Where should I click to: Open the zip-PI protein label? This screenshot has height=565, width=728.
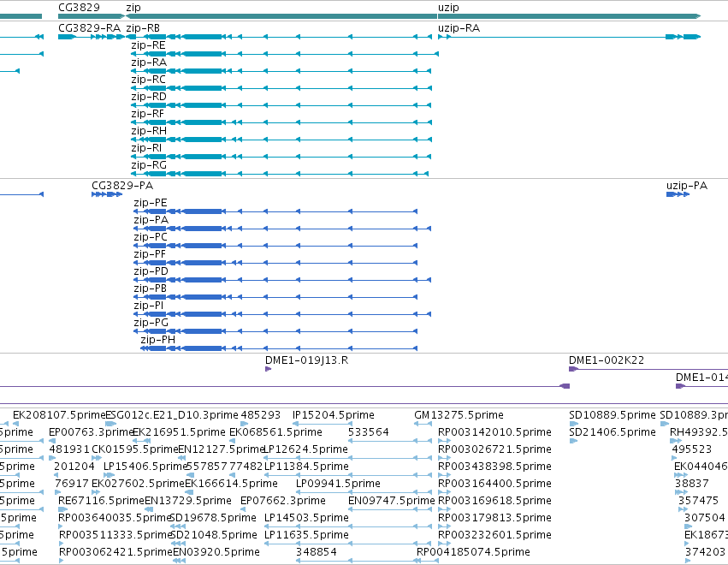[x=149, y=306]
